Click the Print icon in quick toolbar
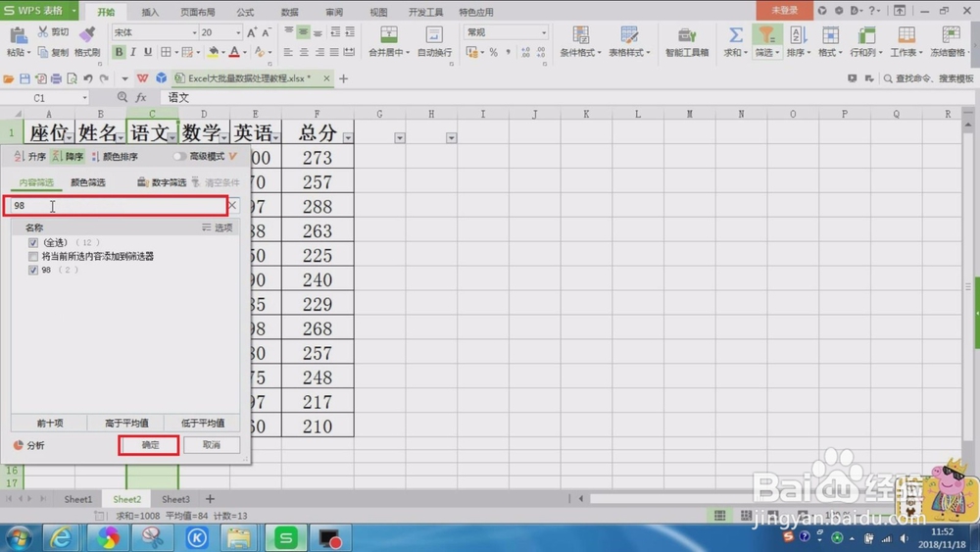 (56, 78)
